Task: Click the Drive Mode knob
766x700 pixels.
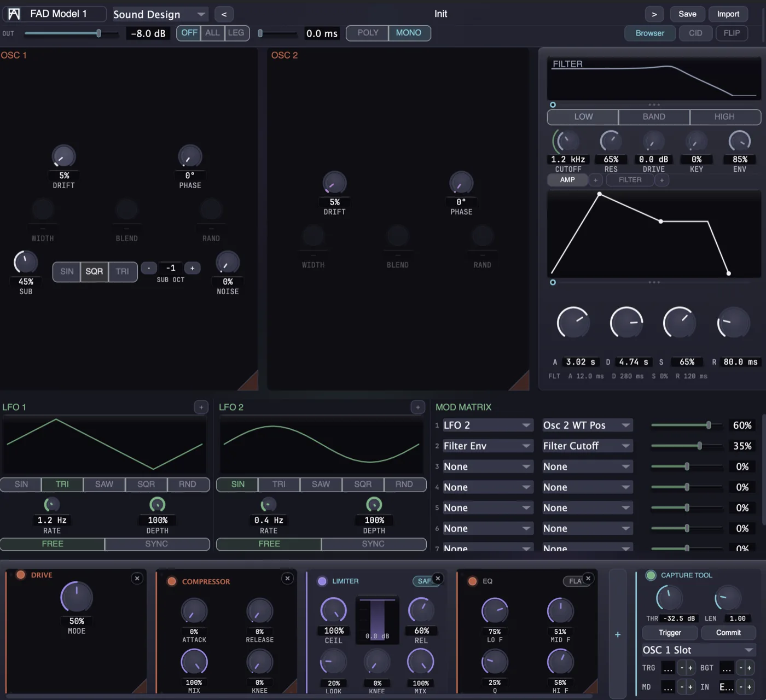Action: 77,597
